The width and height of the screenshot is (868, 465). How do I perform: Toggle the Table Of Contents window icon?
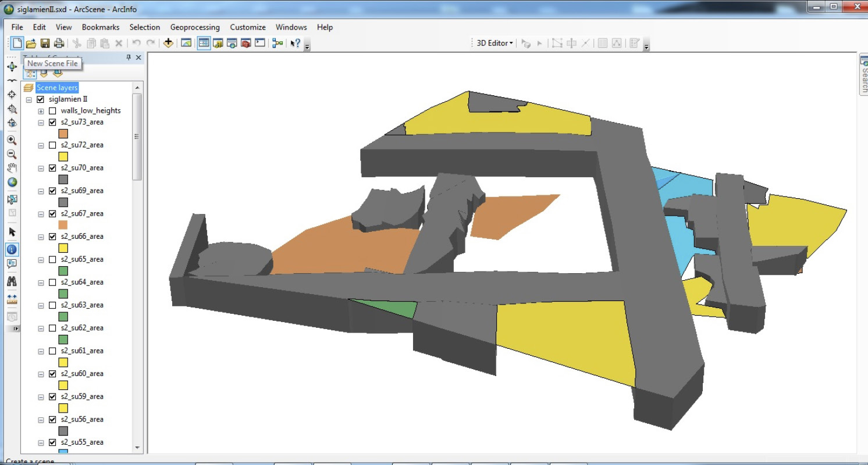coord(204,43)
